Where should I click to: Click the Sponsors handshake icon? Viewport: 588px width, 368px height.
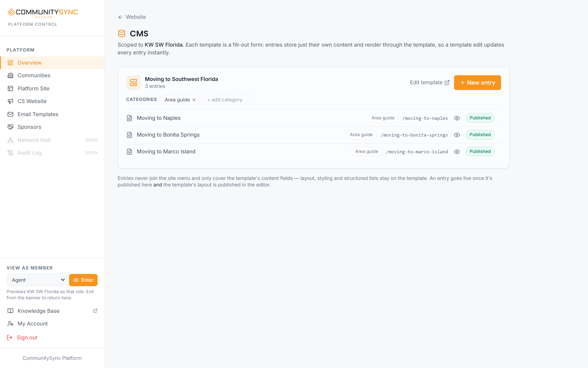10,127
